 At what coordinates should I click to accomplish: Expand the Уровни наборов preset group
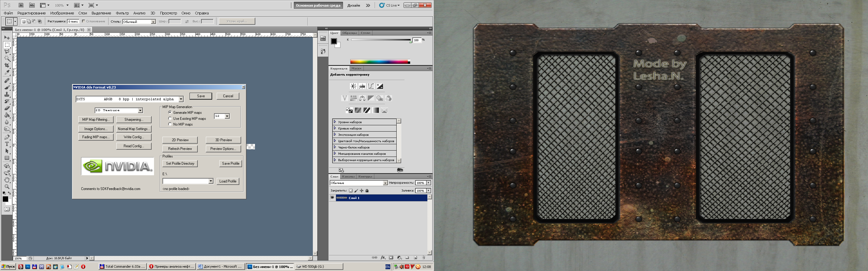(335, 122)
